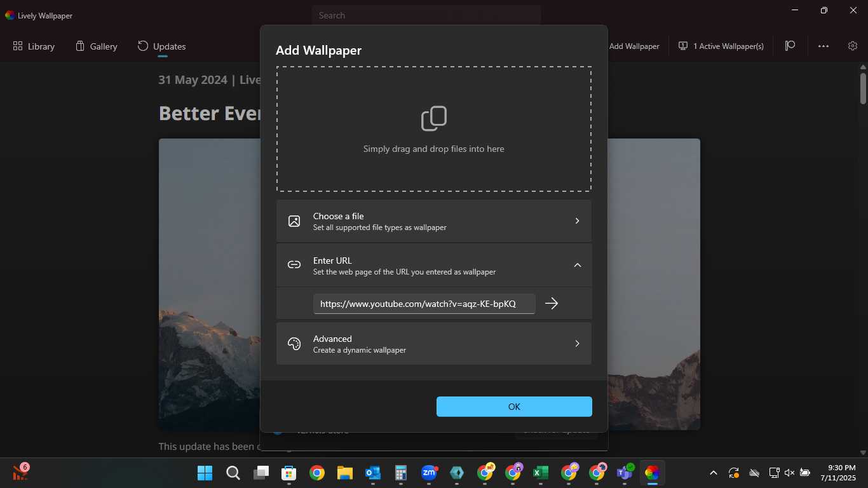The image size is (868, 488).
Task: Click the Add Wallpaper toolbar button
Action: 634,46
